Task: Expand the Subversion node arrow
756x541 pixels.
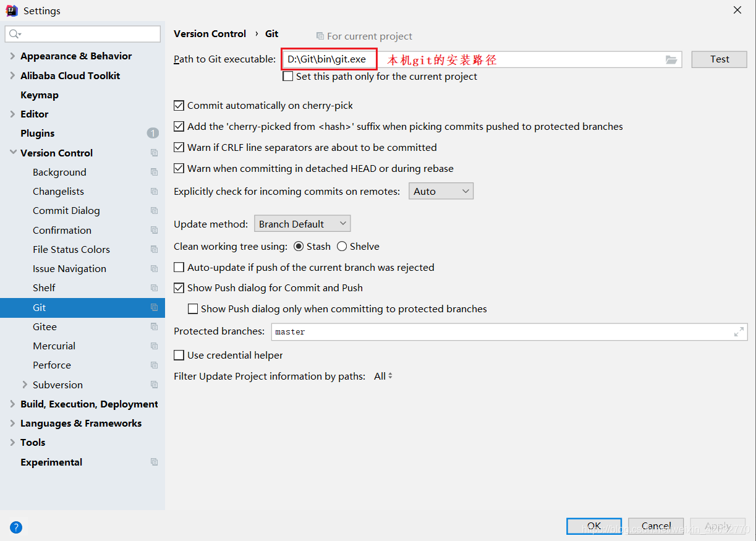Action: pos(25,385)
